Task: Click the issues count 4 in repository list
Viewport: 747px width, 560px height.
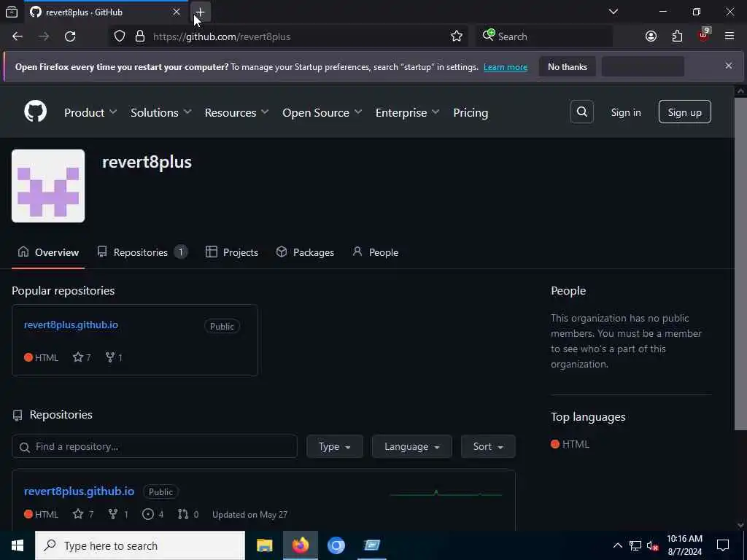Action: click(153, 514)
